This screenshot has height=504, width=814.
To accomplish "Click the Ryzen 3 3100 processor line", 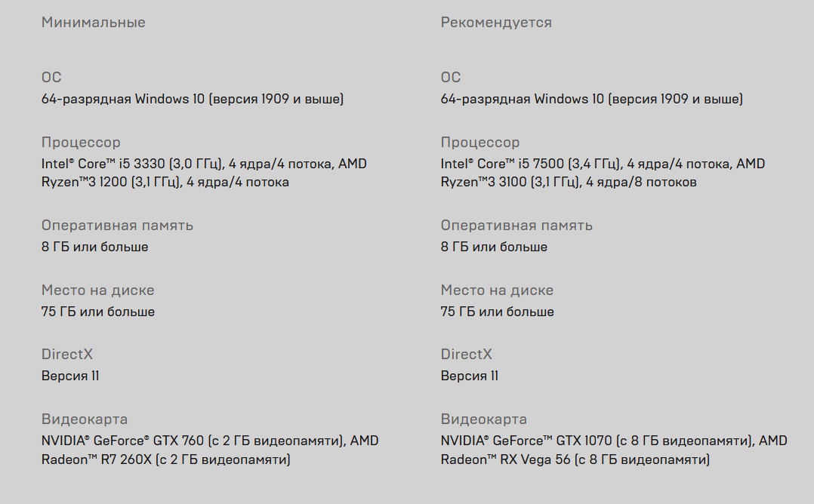I will click(x=569, y=182).
